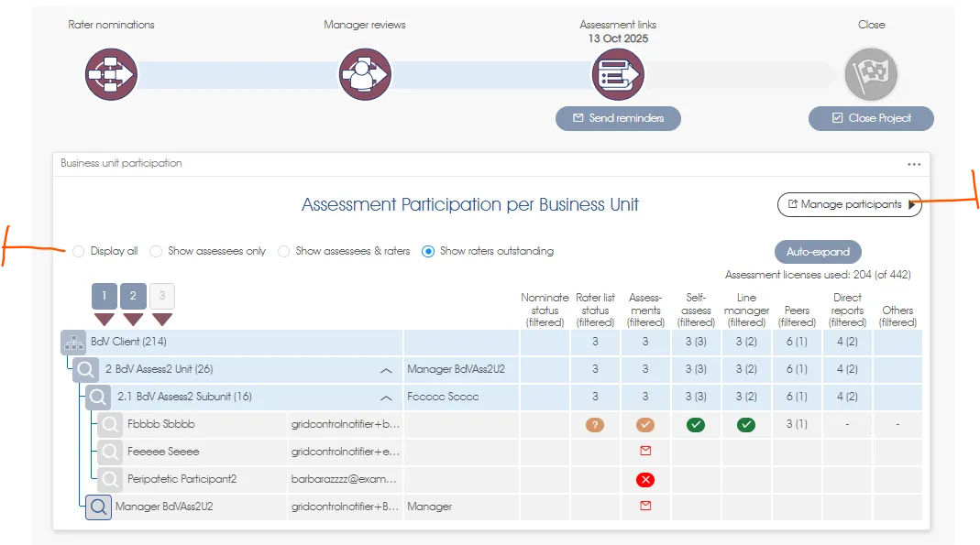Open the Business unit participation ellipsis menu
This screenshot has width=980, height=545.
pos(913,164)
